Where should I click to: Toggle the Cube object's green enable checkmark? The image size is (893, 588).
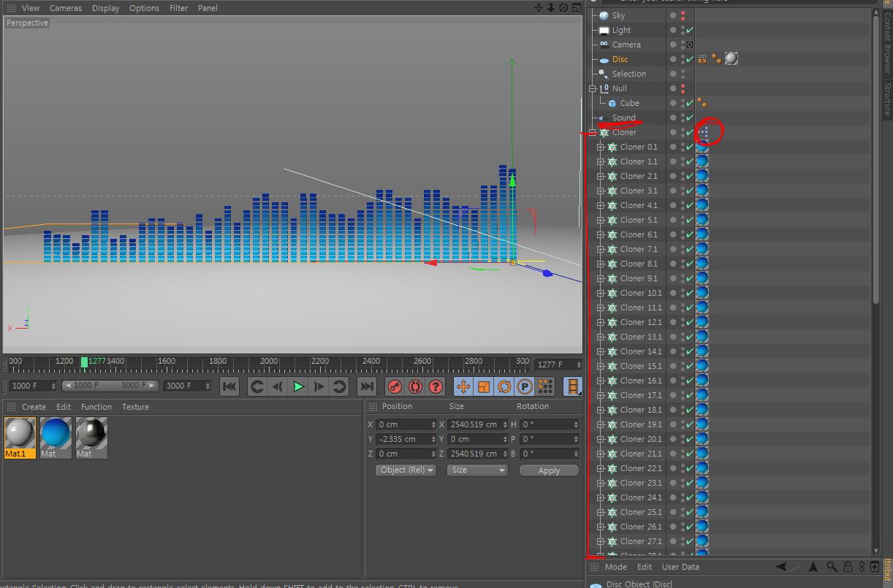click(690, 103)
